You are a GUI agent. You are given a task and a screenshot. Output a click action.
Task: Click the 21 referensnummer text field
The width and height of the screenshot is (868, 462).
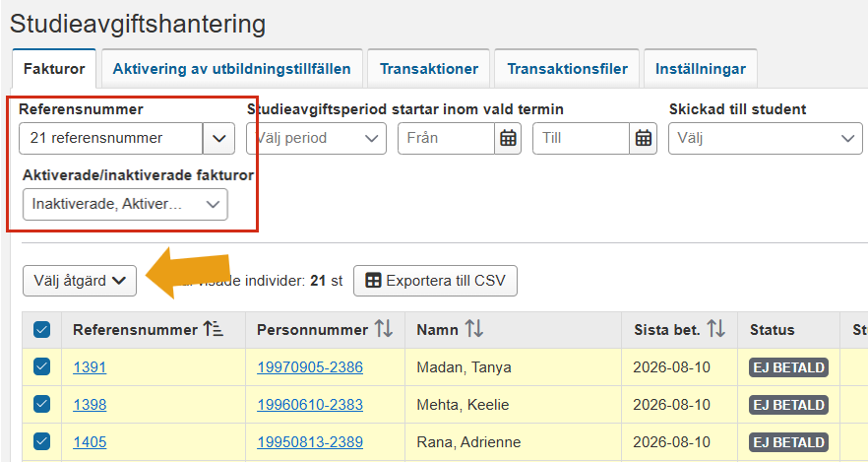(111, 138)
